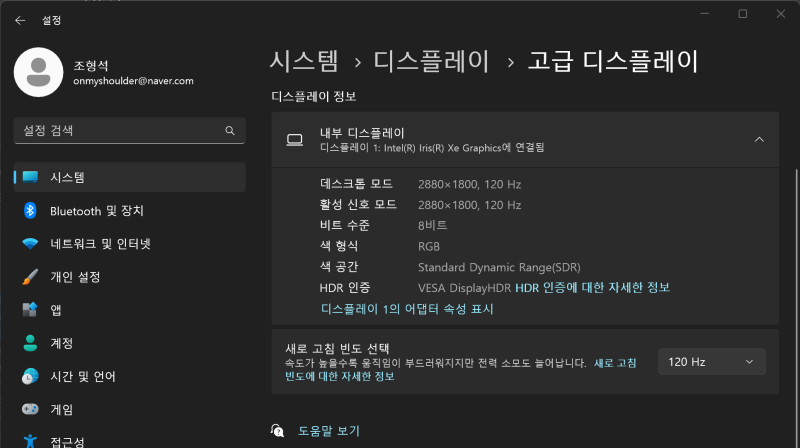Click the laptop display icon
800x448 pixels.
pyautogui.click(x=294, y=140)
